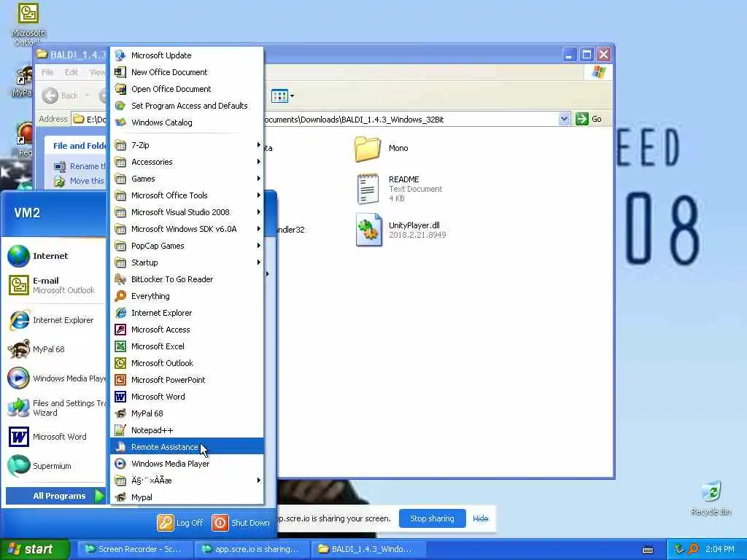
Task: Select the UnityPlayer.dll file
Action: [401, 230]
